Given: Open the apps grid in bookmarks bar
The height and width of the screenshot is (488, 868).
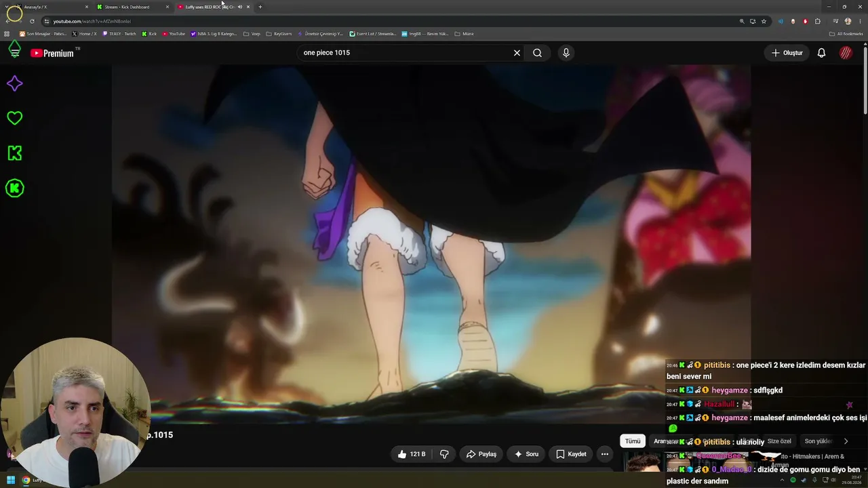Looking at the screenshot, I should pyautogui.click(x=7, y=34).
